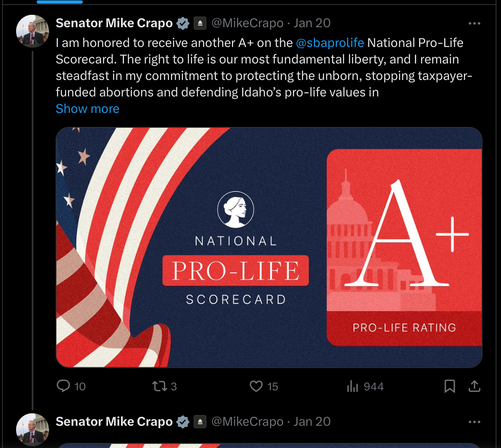Open more options on the first tweet
The width and height of the screenshot is (501, 448).
click(x=474, y=23)
